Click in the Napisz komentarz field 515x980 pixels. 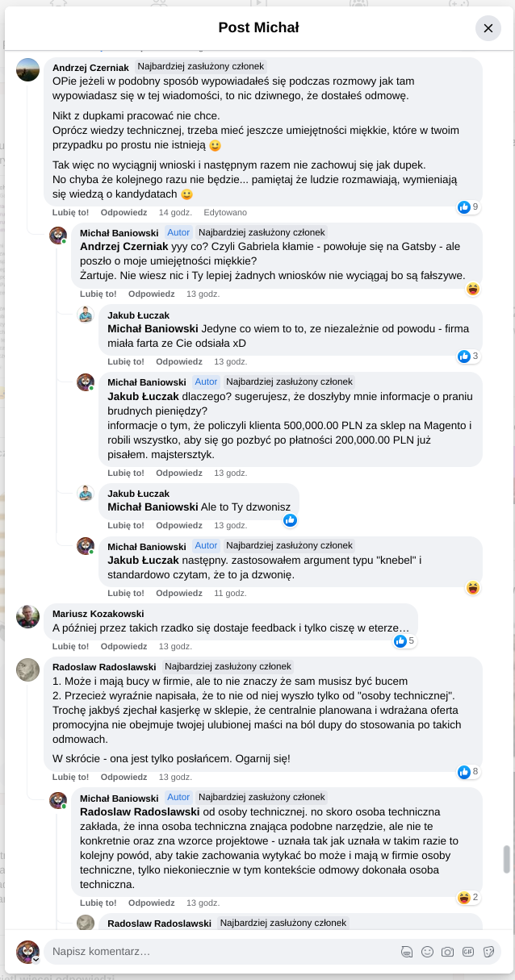coord(218,952)
